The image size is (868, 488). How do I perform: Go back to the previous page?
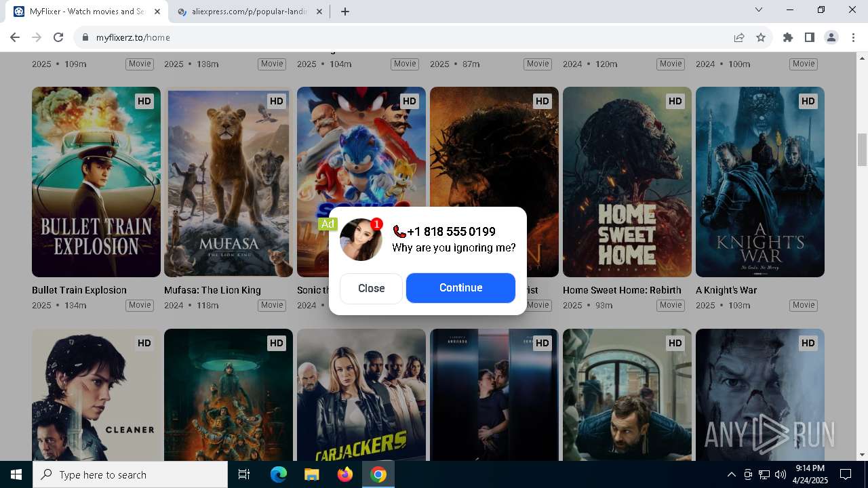tap(15, 37)
